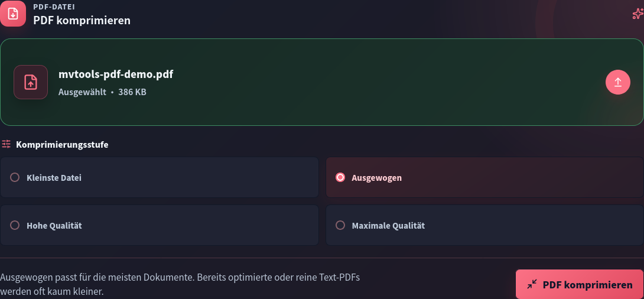Select the Kleinste Datei radio button
The height and width of the screenshot is (299, 644).
click(x=15, y=177)
